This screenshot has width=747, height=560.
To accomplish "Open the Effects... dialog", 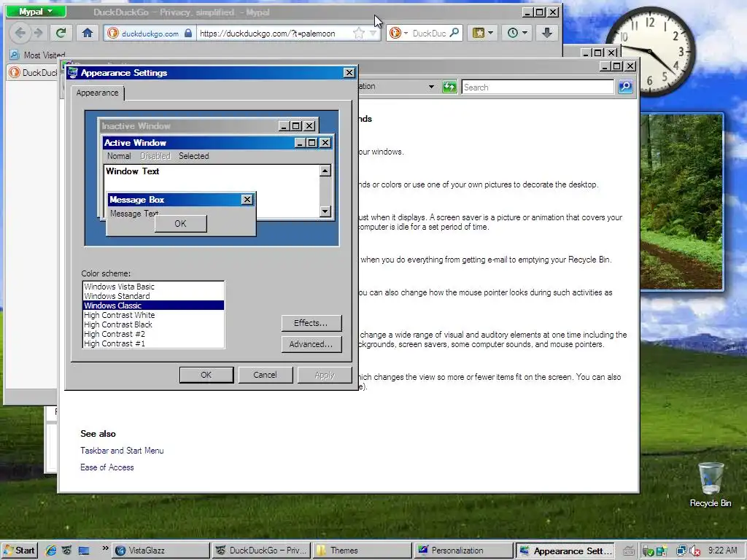I will click(x=311, y=323).
